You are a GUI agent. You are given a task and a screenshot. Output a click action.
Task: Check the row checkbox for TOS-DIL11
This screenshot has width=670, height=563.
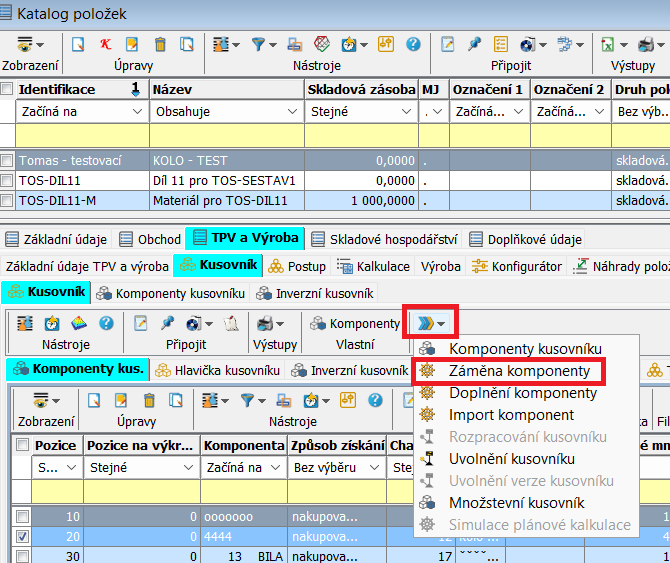8,181
